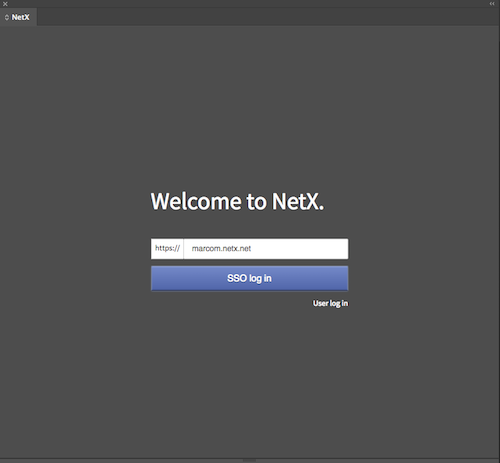
Task: Close the NetX panel with the X icon
Action: click(5, 4)
